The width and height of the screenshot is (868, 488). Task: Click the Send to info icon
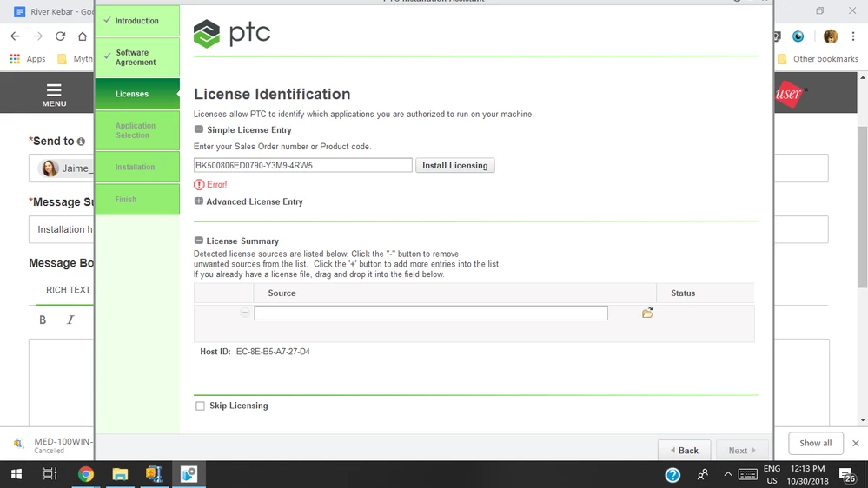(81, 142)
